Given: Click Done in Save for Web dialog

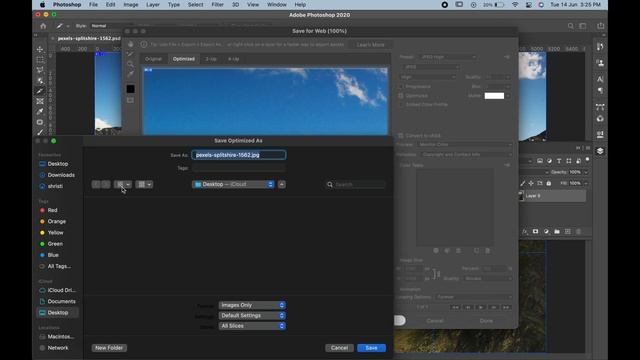Looking at the screenshot, I should pyautogui.click(x=486, y=321).
